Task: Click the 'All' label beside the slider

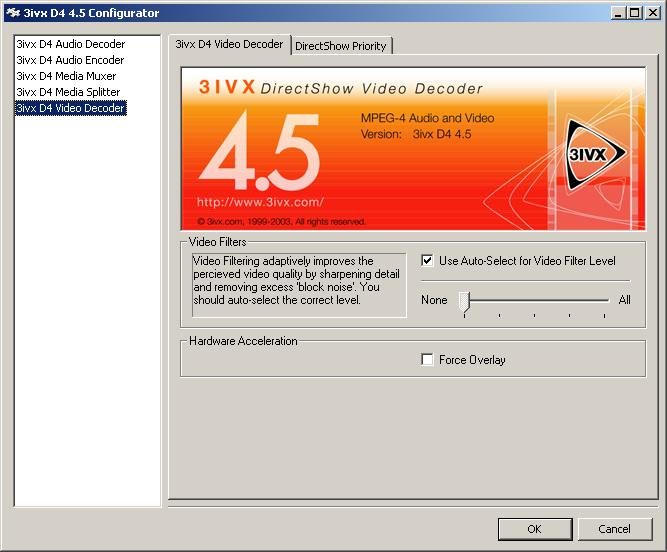Action: [624, 300]
